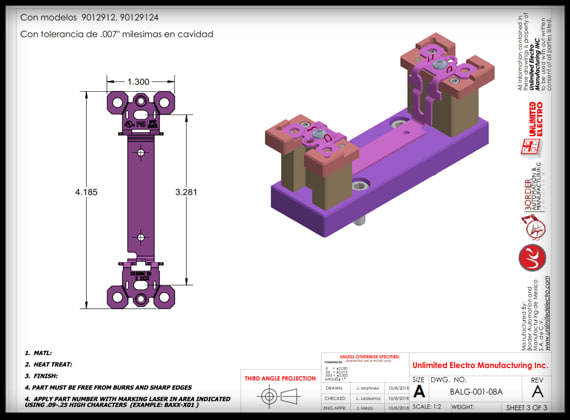Image resolution: width=570 pixels, height=420 pixels.
Task: Select the 'Con tolerancia de .007' line
Action: (x=116, y=34)
